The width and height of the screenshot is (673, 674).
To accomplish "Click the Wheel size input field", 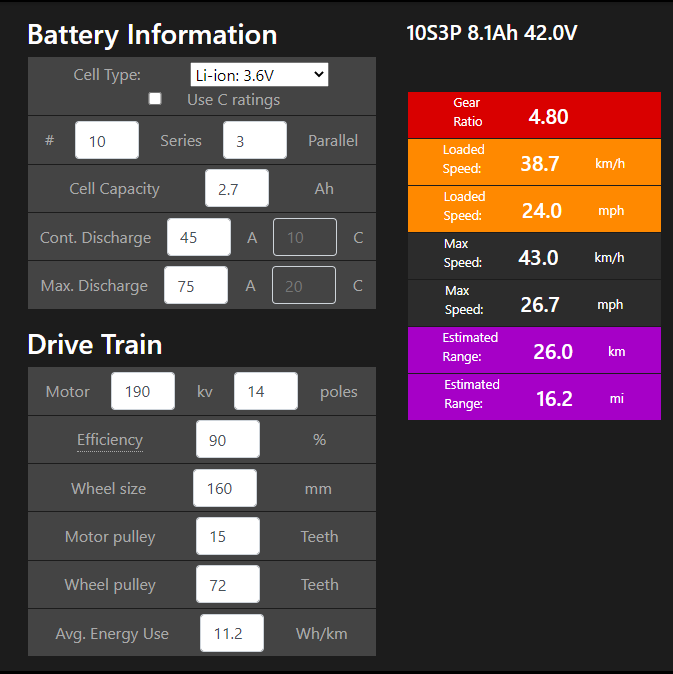I will click(225, 489).
